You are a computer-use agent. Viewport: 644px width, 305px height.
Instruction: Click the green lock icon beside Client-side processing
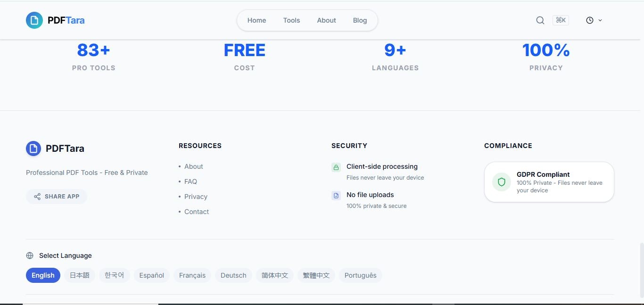pyautogui.click(x=336, y=167)
